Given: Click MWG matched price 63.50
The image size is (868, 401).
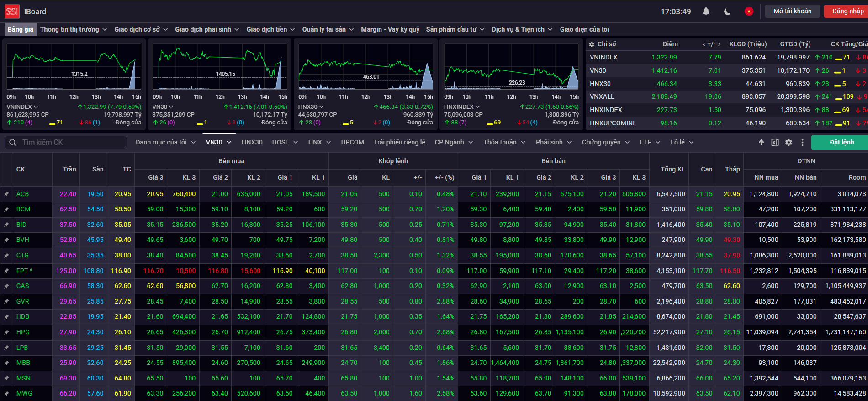Looking at the screenshot, I should (349, 394).
